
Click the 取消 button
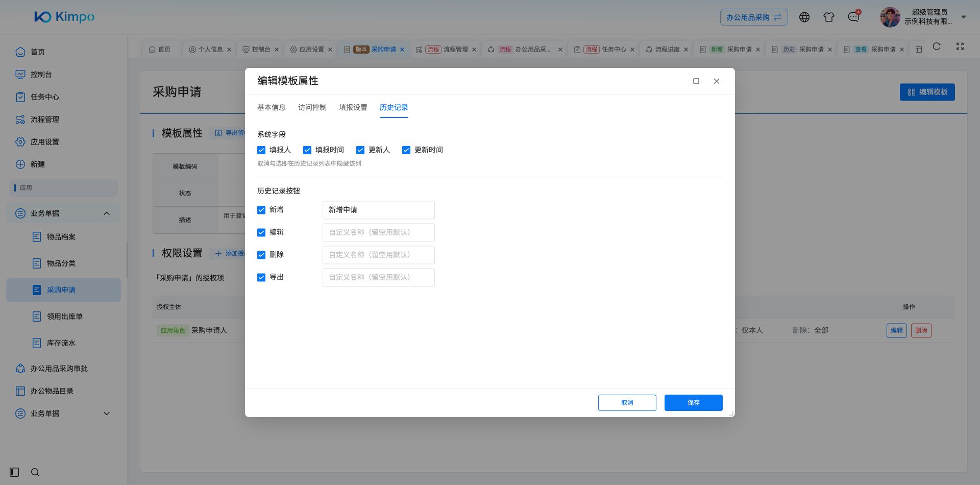click(627, 403)
